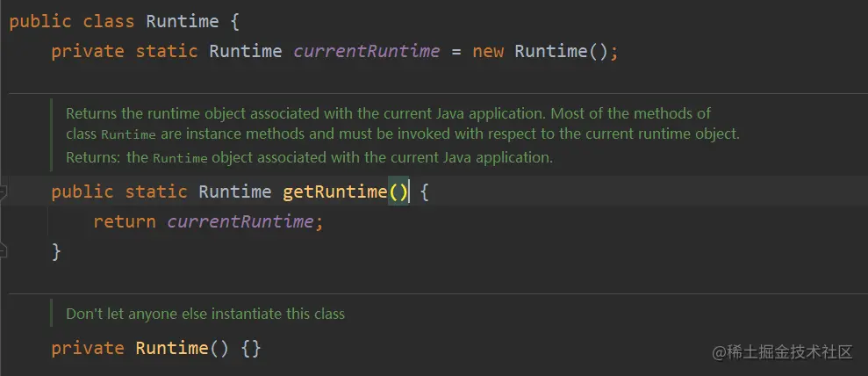868x376 pixels.
Task: Click "currentRuntime" in the return statement
Action: pyautogui.click(x=240, y=221)
